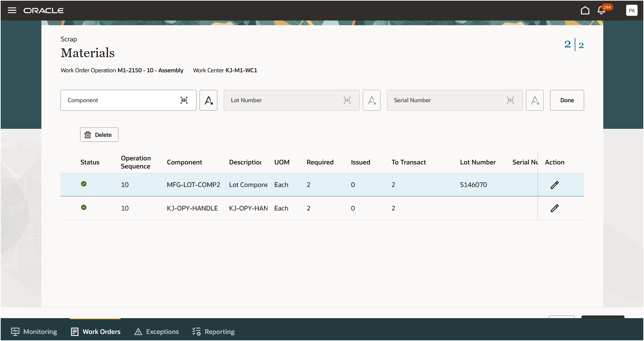The height and width of the screenshot is (341, 644).
Task: Scan barcode in Serial Number field
Action: coord(510,100)
